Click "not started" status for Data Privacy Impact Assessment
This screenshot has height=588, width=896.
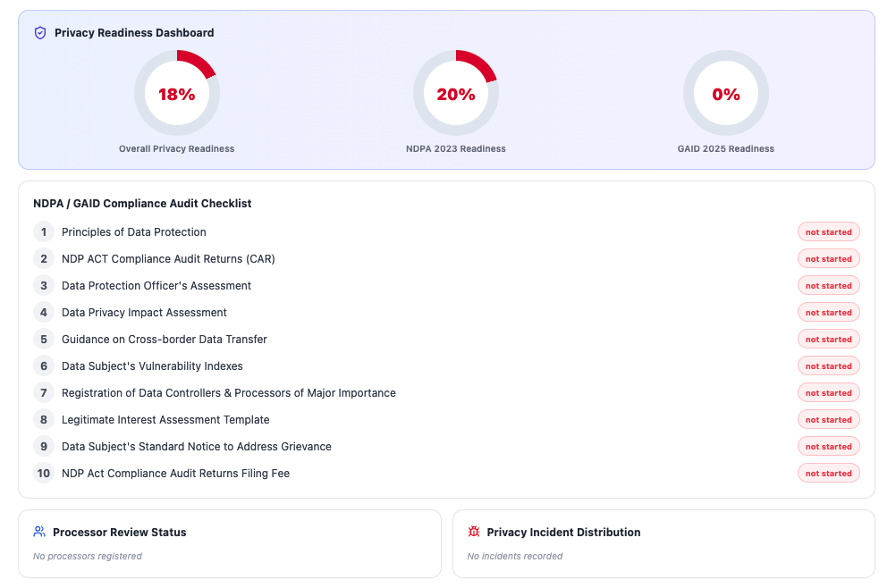pyautogui.click(x=829, y=313)
